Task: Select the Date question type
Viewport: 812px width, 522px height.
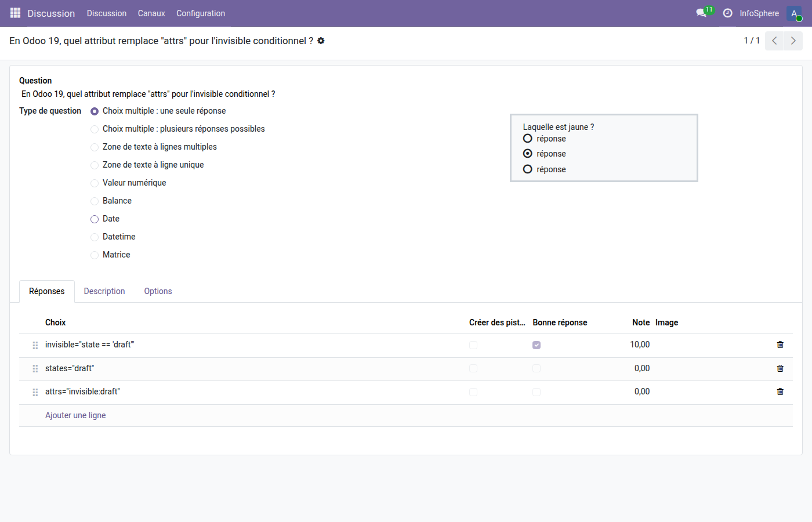Action: click(95, 219)
